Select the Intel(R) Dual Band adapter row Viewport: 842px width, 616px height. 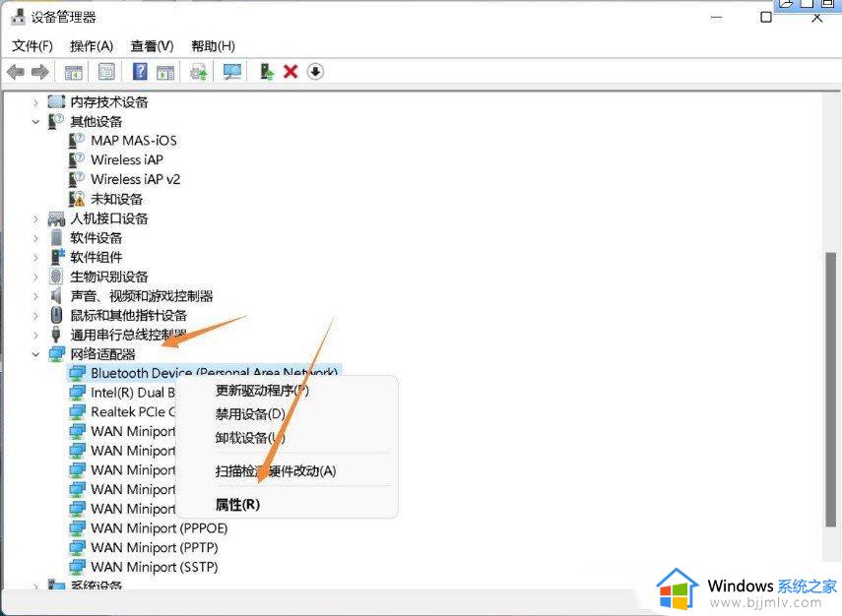click(122, 393)
